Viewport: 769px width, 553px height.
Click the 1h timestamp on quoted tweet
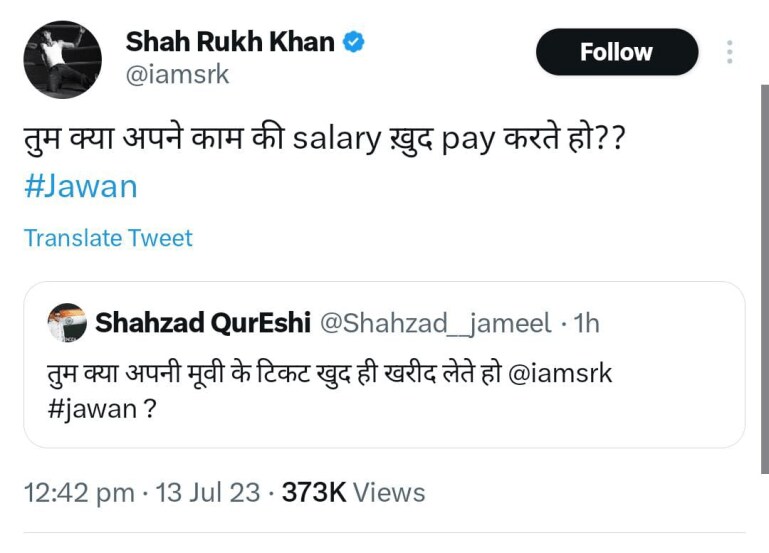pos(587,324)
